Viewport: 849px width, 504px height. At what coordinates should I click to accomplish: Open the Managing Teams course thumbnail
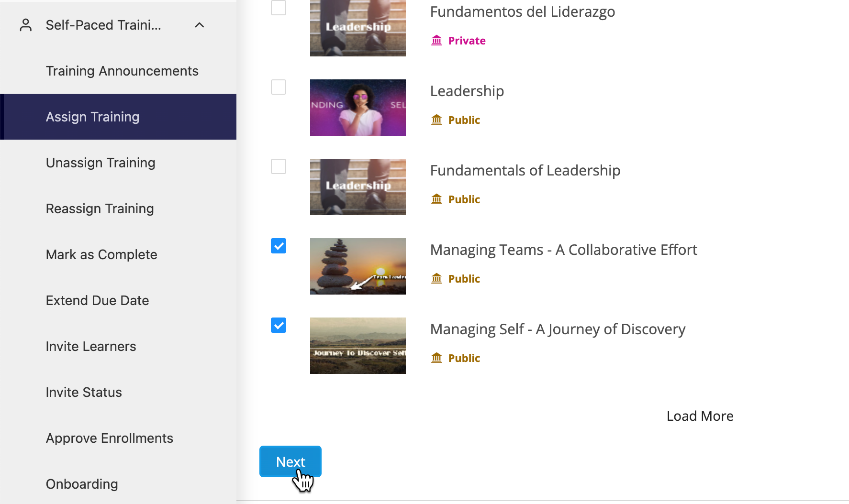tap(358, 266)
